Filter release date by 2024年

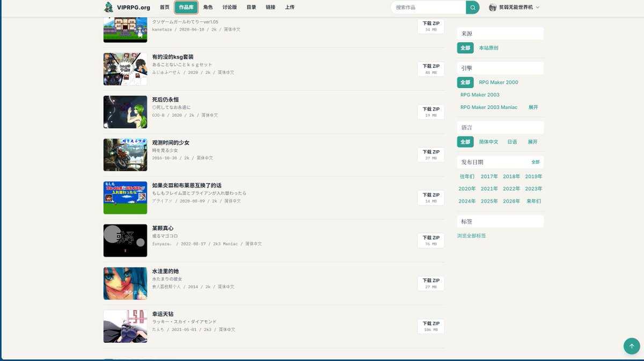click(467, 201)
